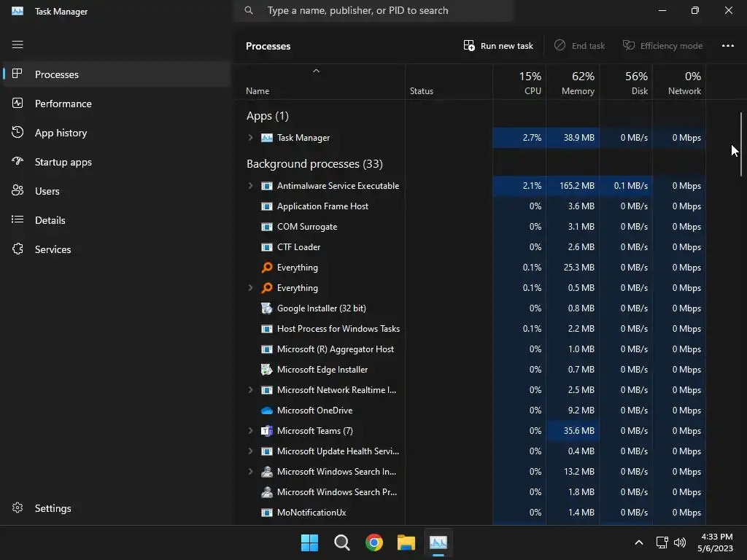Sort by the Memory column header
This screenshot has width=747, height=560.
[573, 82]
